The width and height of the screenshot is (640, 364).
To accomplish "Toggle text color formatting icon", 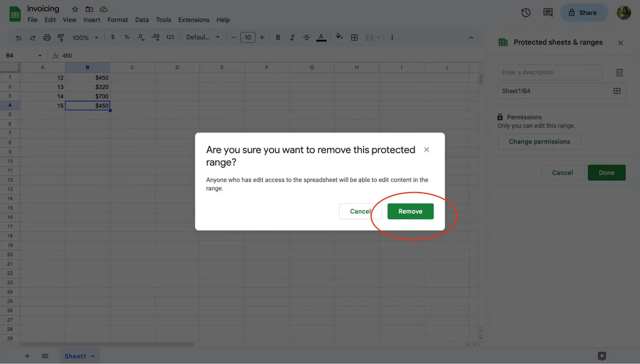I will point(321,37).
